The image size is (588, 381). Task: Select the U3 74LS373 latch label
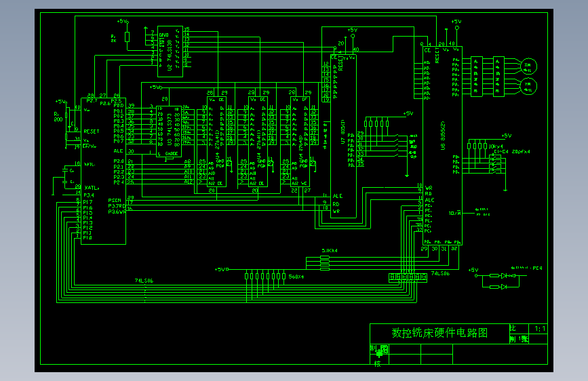[x=170, y=129]
